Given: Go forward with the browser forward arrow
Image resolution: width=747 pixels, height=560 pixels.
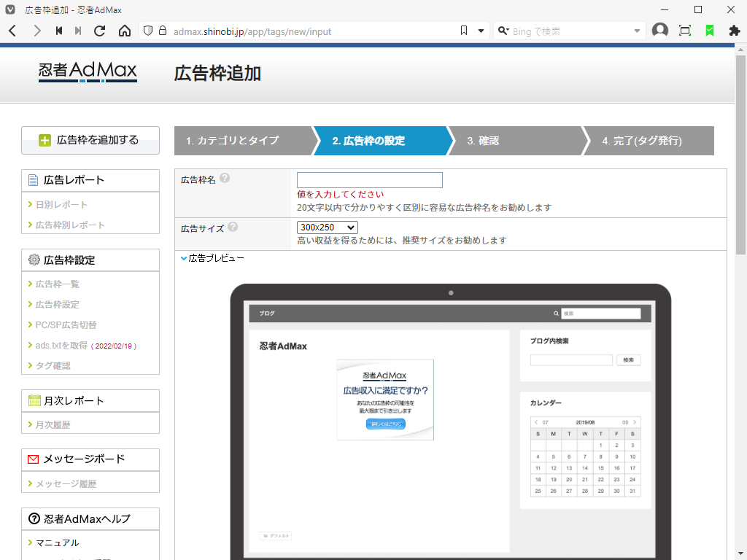Looking at the screenshot, I should tap(36, 31).
